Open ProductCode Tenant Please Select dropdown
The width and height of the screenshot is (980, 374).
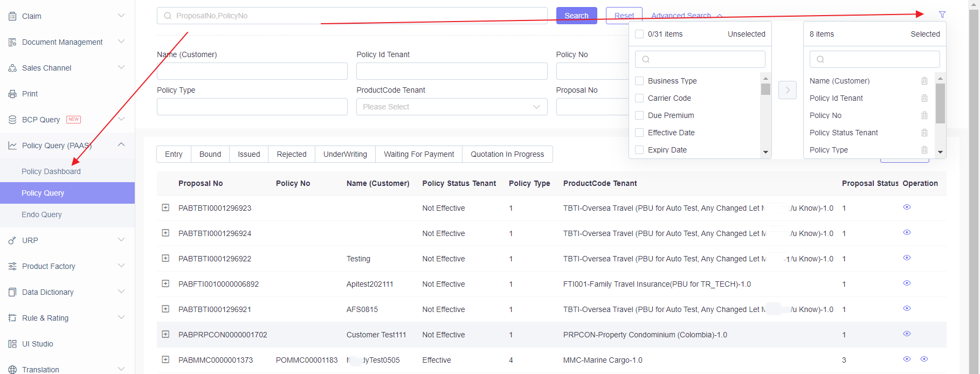[x=452, y=107]
